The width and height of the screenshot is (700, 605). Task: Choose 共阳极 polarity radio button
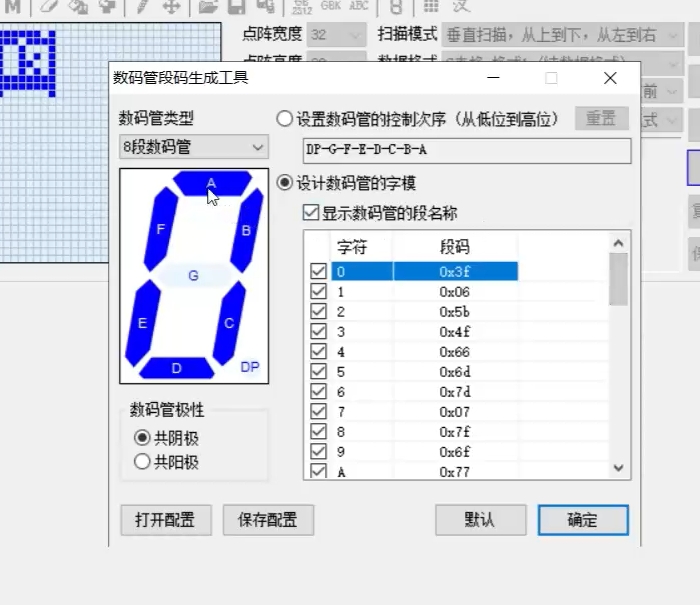pyautogui.click(x=142, y=462)
